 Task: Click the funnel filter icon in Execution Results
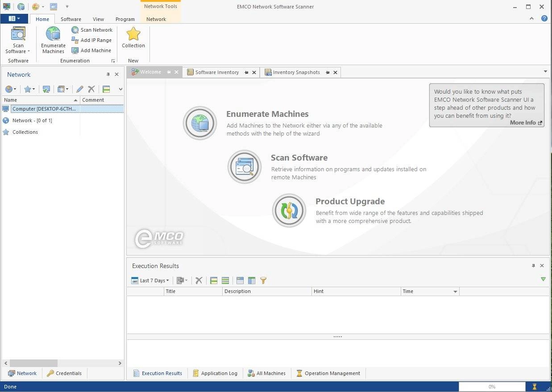[x=263, y=281]
